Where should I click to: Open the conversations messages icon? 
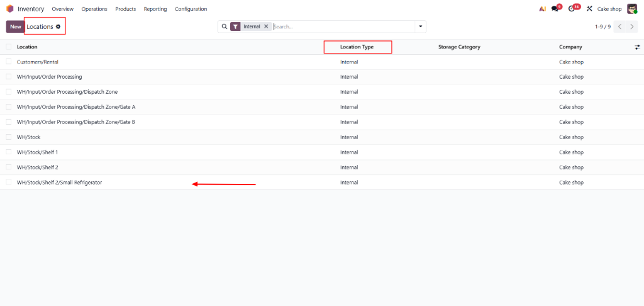[555, 9]
